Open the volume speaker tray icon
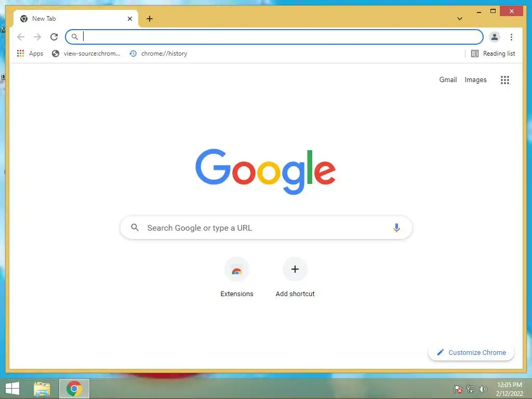This screenshot has height=399, width=532. tap(483, 389)
